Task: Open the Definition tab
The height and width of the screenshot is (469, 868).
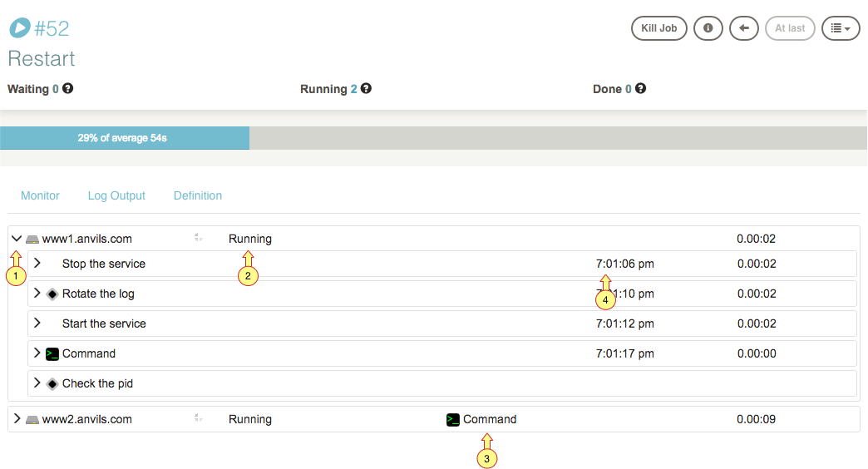Action: pos(198,196)
